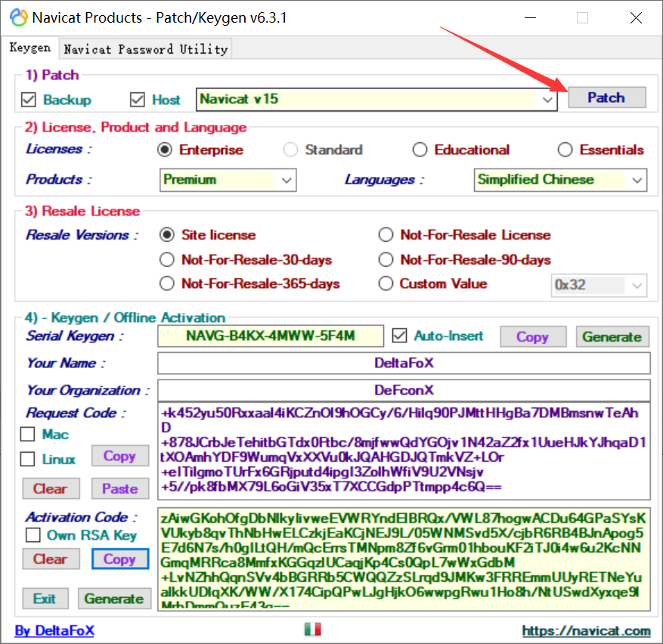Click the Navicat app icon in title bar

tap(18, 17)
